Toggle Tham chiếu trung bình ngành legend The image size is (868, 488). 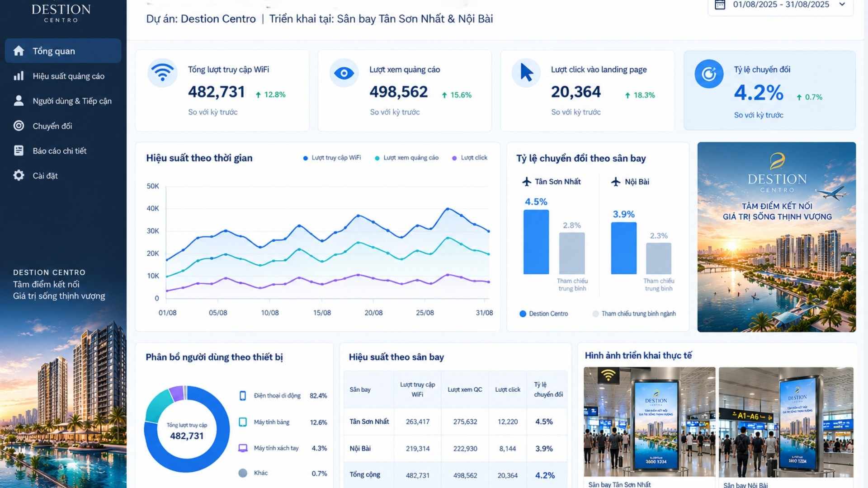point(634,314)
